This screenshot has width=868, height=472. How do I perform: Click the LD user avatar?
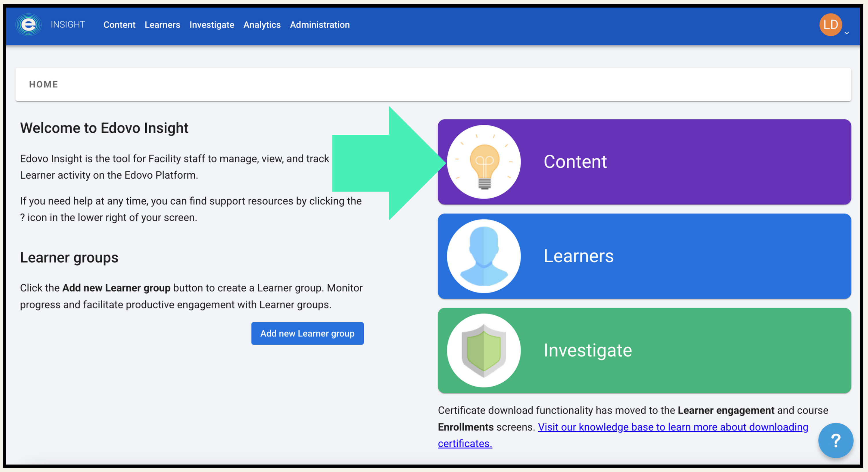(830, 25)
